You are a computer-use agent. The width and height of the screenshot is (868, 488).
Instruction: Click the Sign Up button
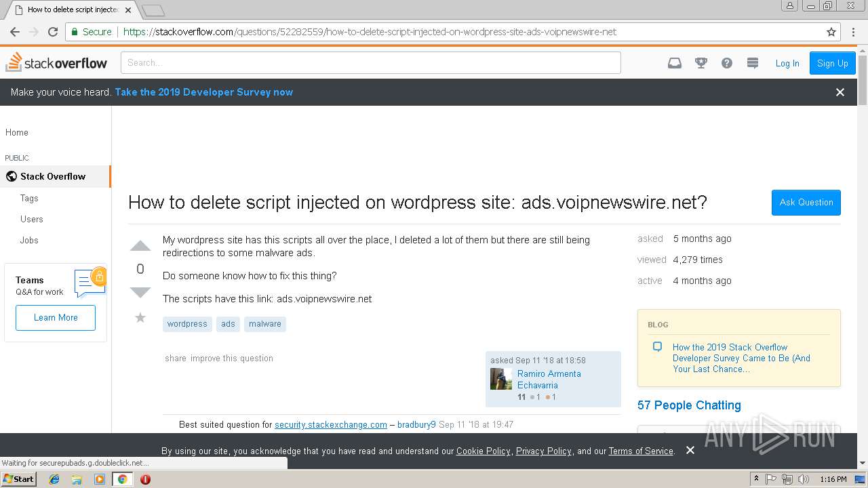(x=833, y=63)
